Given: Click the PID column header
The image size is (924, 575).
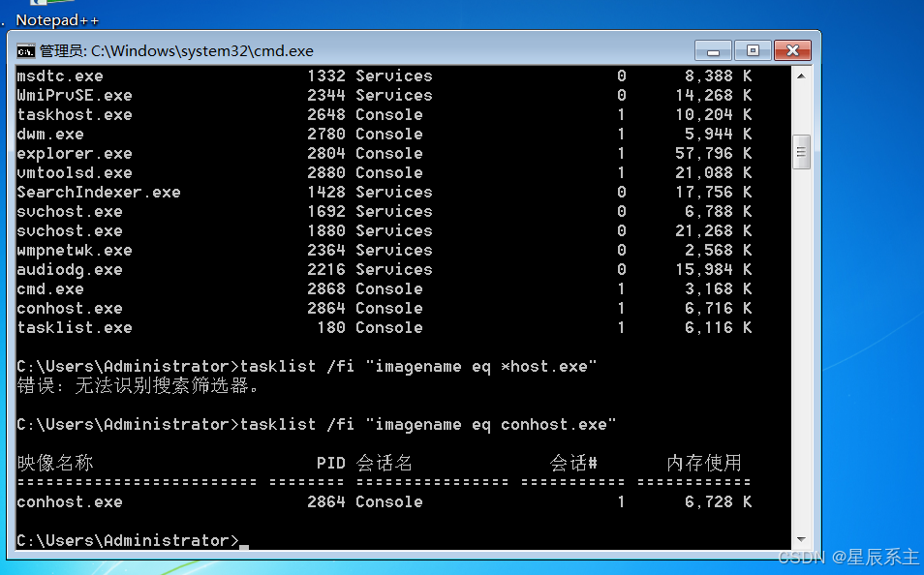Looking at the screenshot, I should pos(330,464).
